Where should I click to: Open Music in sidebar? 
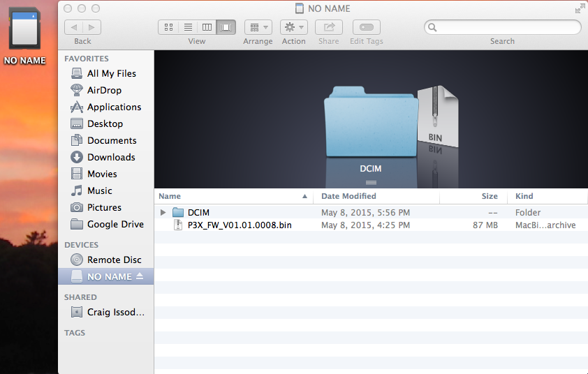point(106,190)
